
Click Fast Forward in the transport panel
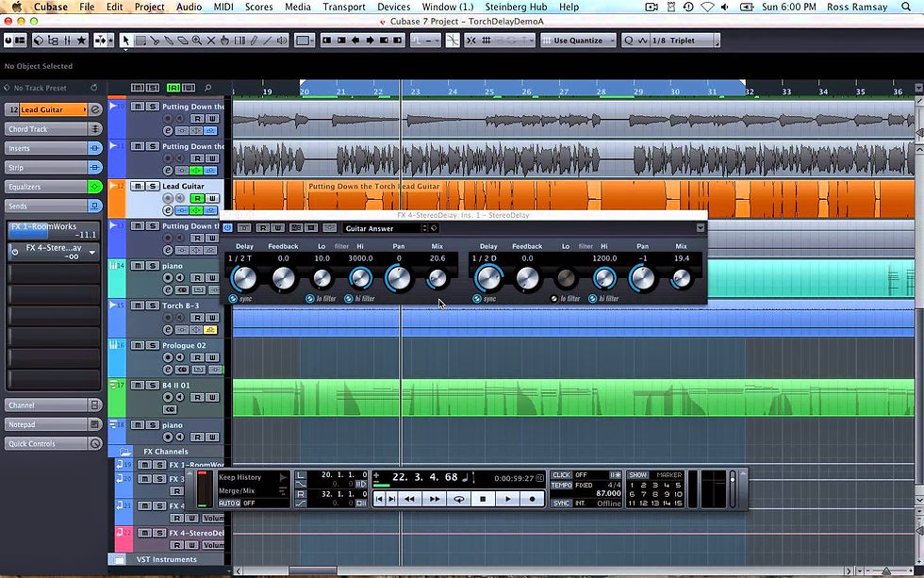click(x=435, y=499)
